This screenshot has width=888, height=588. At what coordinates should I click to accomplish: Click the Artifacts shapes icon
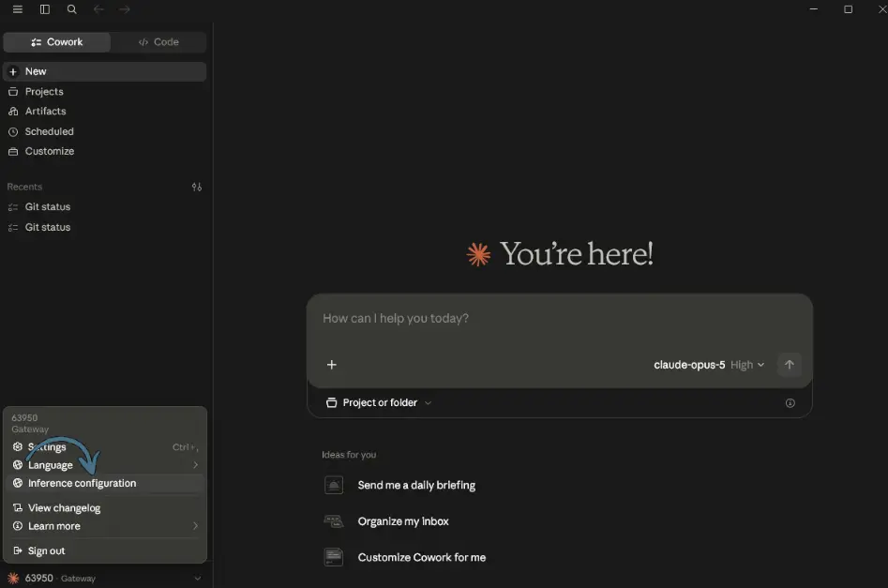(x=13, y=112)
